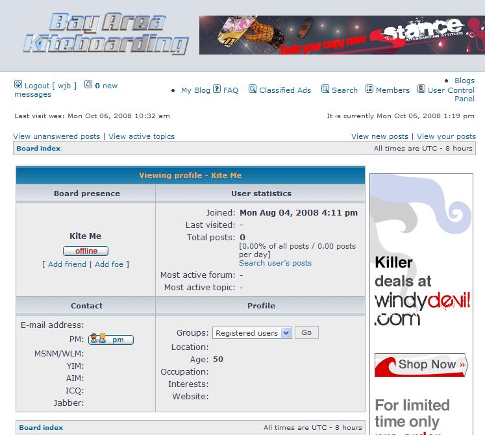The width and height of the screenshot is (485, 448).
Task: Click the FAQ question mark icon
Action: [217, 89]
